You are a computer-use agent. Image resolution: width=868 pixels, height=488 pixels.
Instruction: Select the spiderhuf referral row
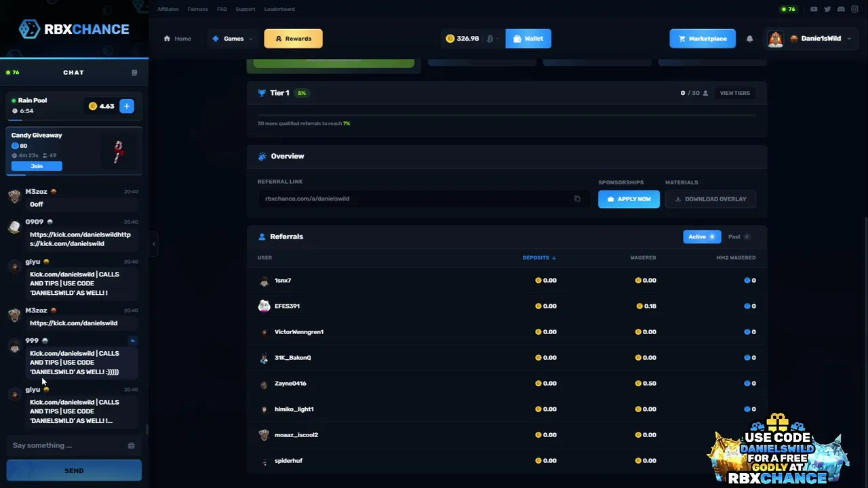507,461
